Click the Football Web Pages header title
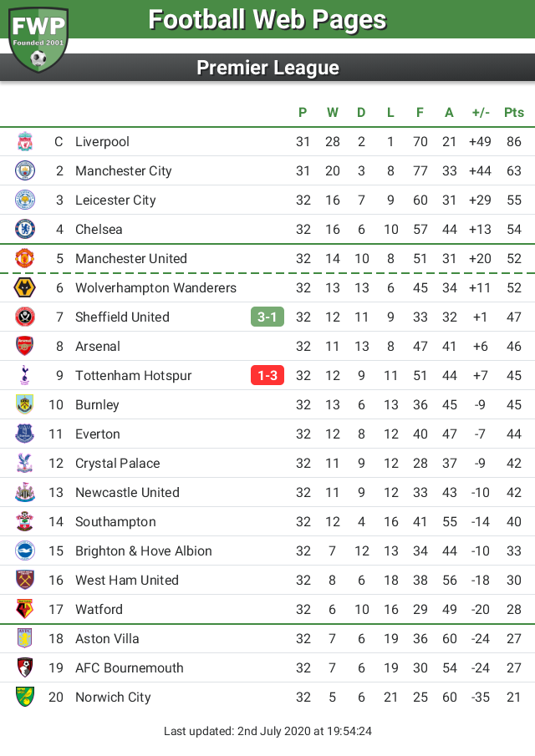This screenshot has width=535, height=756. click(267, 20)
